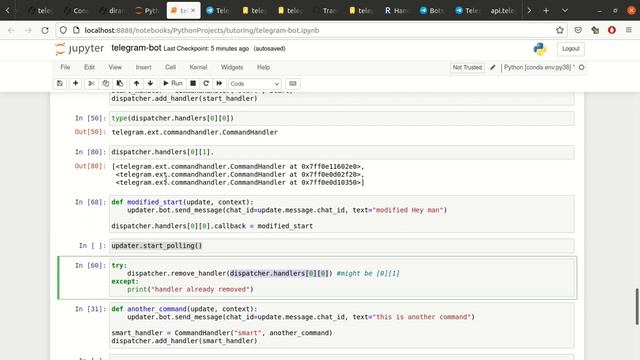
Task: Open the Cell menu
Action: pos(171,67)
